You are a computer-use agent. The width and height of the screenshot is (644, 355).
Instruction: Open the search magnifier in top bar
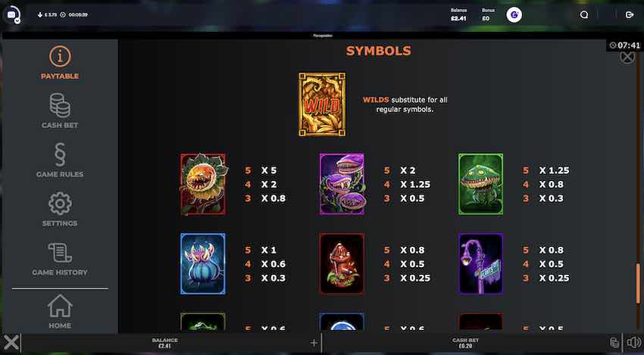[584, 15]
